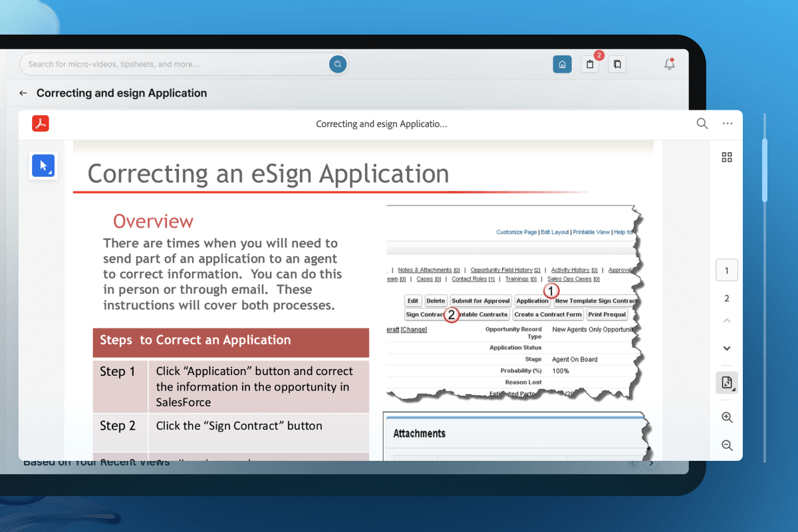Click 'Create a Contract Form' in document image
The image size is (798, 532).
[x=548, y=314]
